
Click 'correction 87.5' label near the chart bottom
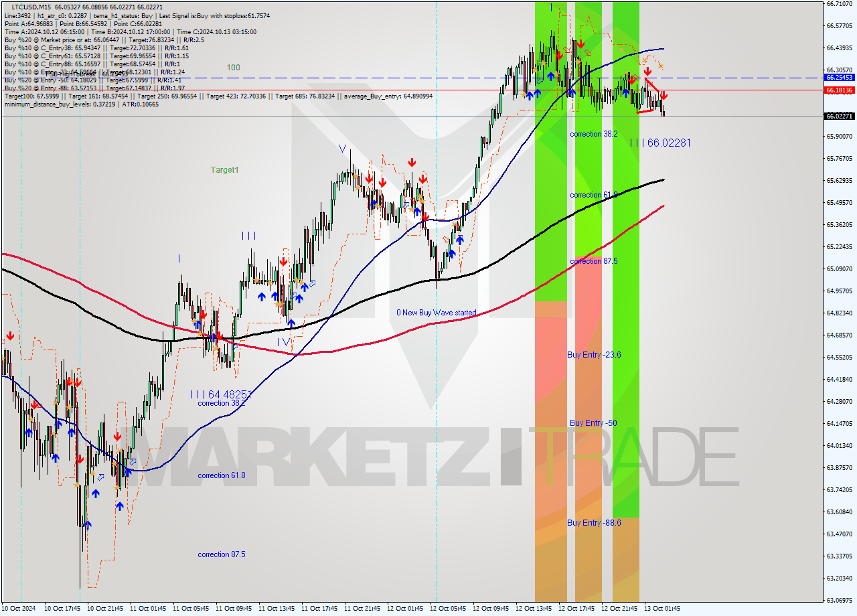click(x=222, y=554)
